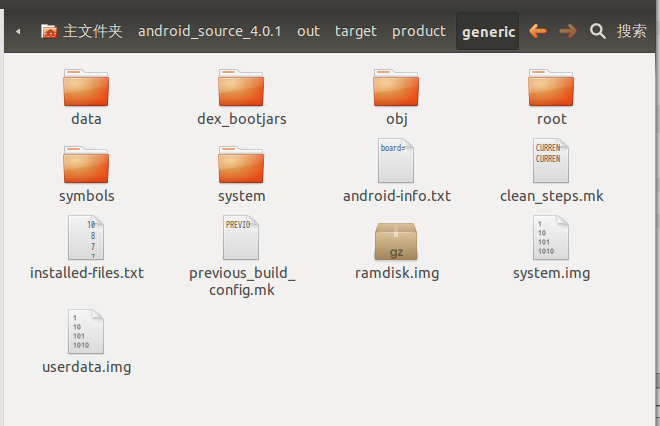Select the obj folder icon
Viewport: 660px width, 426px height.
(396, 88)
